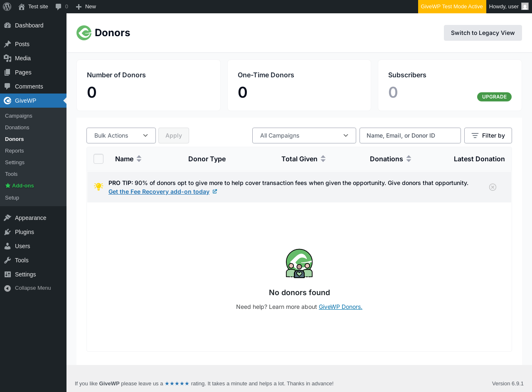Focus the Name, Email, or Donor ID field
Viewport: 532px width, 392px height.
(410, 136)
